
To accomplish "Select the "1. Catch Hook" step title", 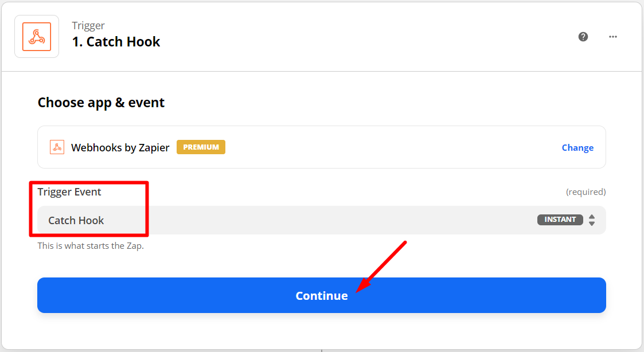I will click(x=116, y=42).
